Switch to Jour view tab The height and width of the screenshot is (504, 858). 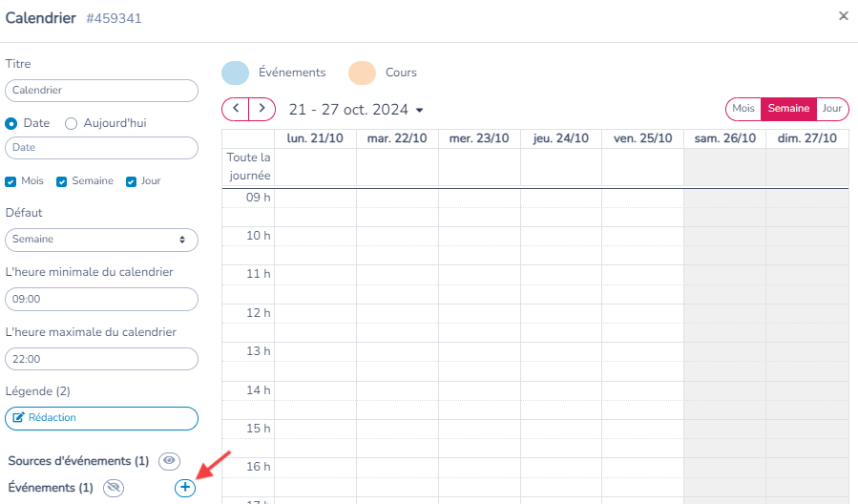(x=831, y=109)
